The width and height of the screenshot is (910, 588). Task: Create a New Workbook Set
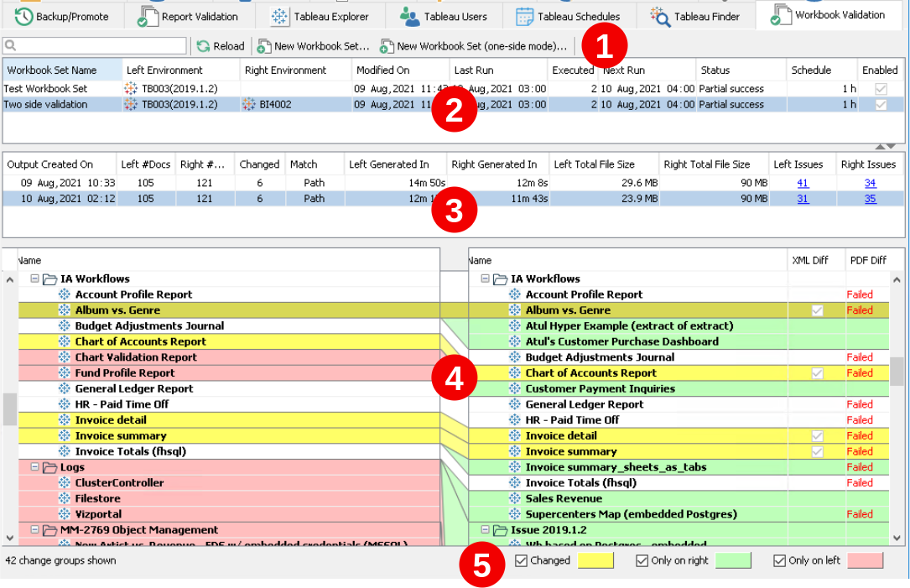tap(314, 46)
